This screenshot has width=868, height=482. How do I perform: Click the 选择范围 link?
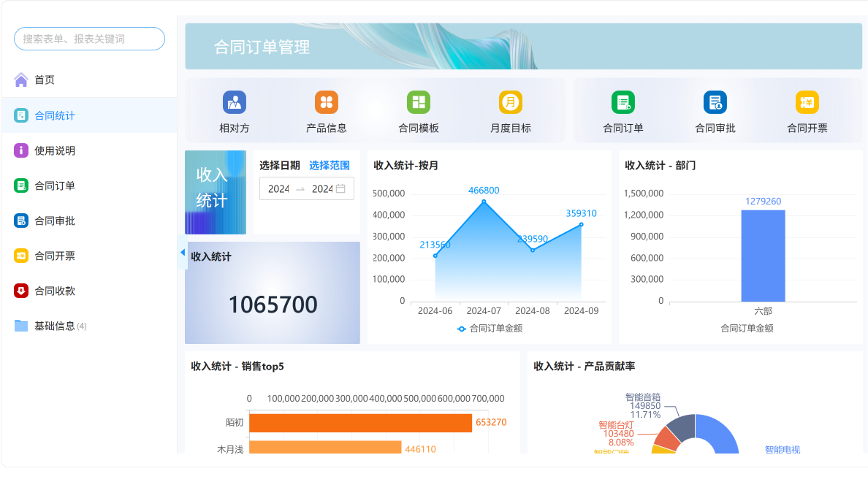330,166
